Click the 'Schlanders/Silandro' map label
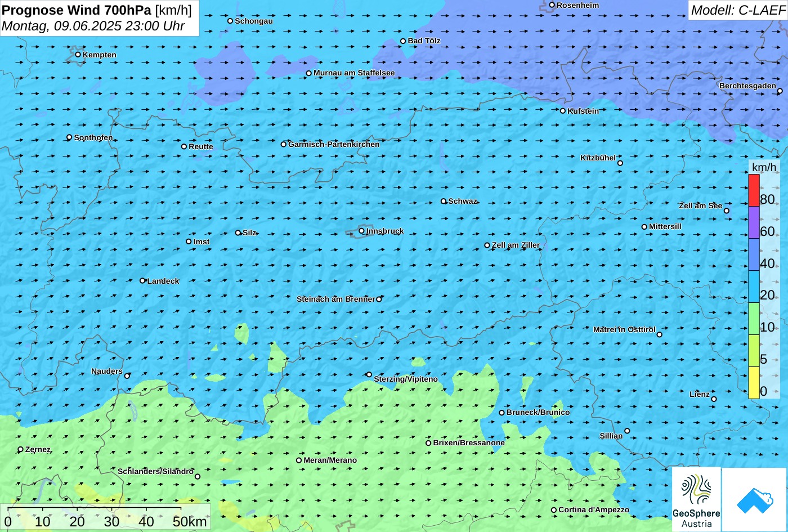The image size is (788, 532). 156,471
